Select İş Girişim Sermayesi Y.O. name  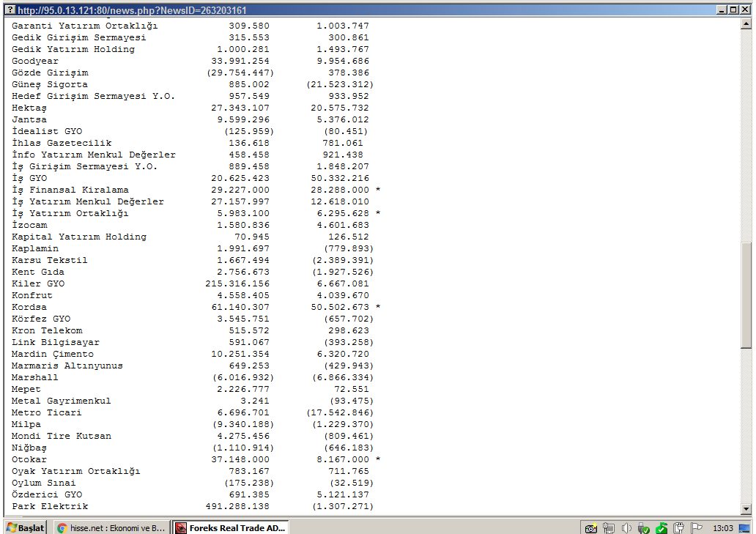point(84,167)
